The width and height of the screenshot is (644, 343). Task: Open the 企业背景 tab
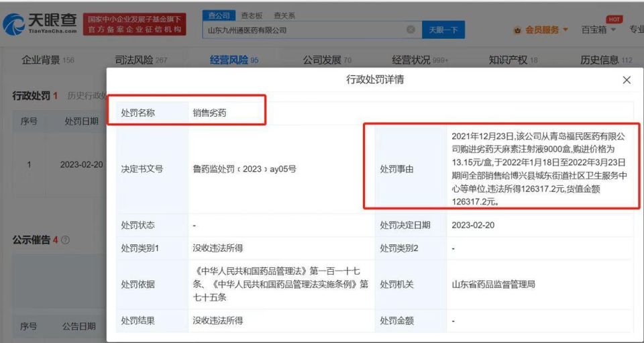pyautogui.click(x=48, y=60)
